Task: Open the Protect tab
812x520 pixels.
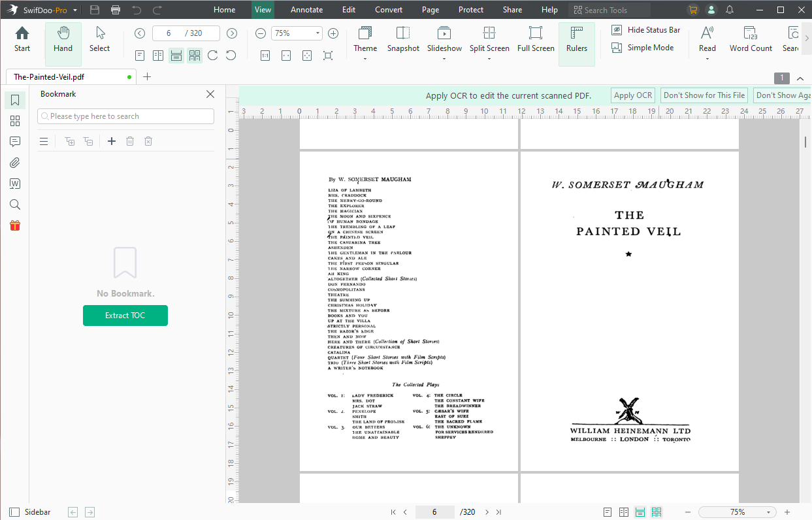Action: (471, 10)
